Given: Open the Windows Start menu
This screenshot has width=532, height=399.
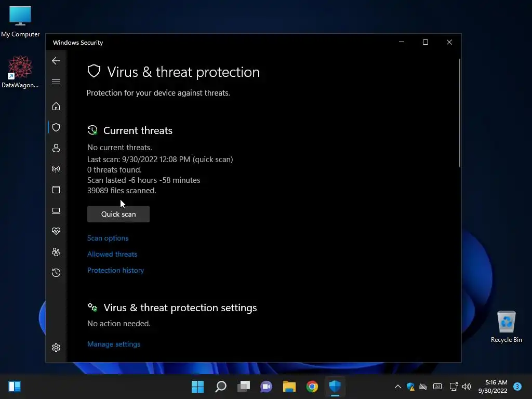Looking at the screenshot, I should [198, 387].
